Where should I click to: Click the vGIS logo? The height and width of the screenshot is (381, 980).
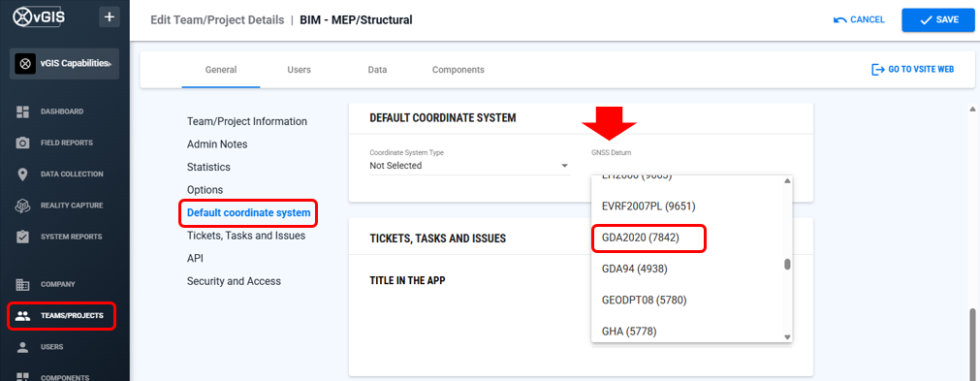coord(39,16)
